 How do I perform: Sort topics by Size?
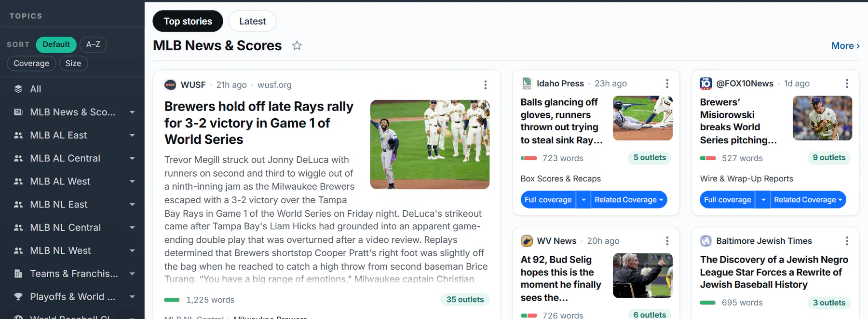[73, 63]
